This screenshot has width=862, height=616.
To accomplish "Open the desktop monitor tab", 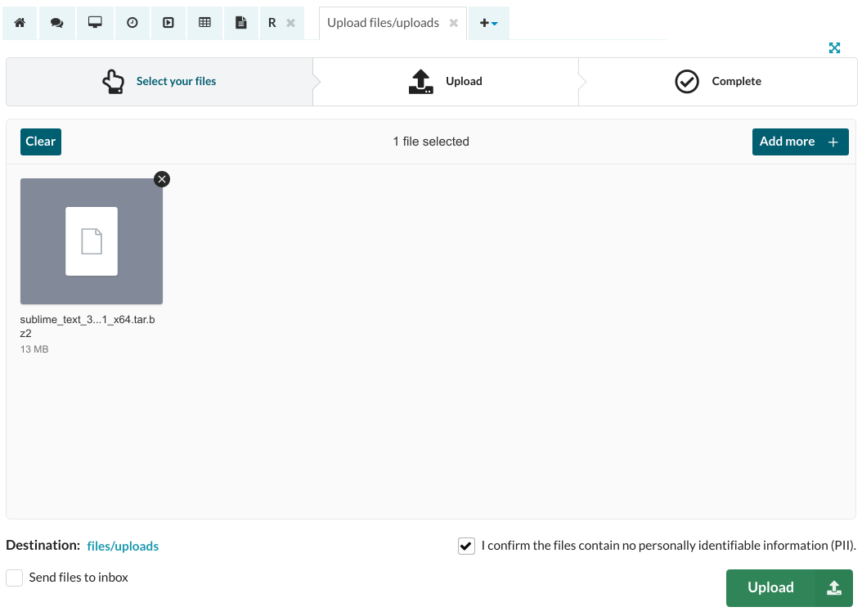I will pyautogui.click(x=95, y=23).
